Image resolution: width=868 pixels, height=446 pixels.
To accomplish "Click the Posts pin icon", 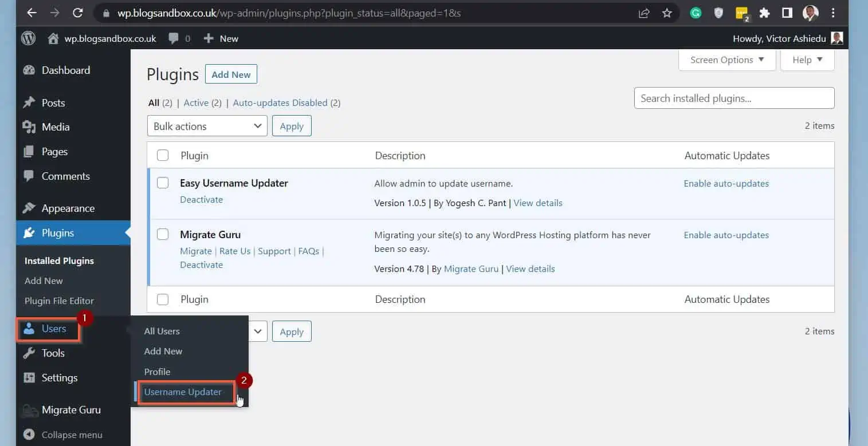I will click(x=29, y=103).
